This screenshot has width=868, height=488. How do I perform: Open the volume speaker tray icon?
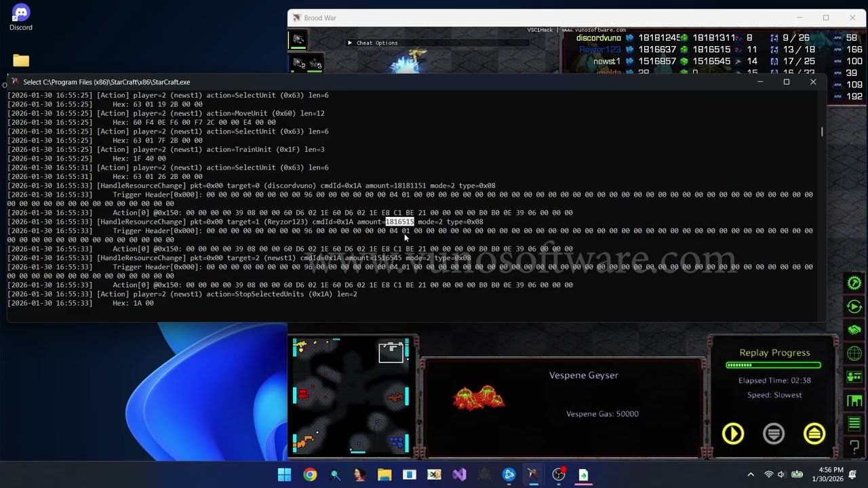pos(781,474)
